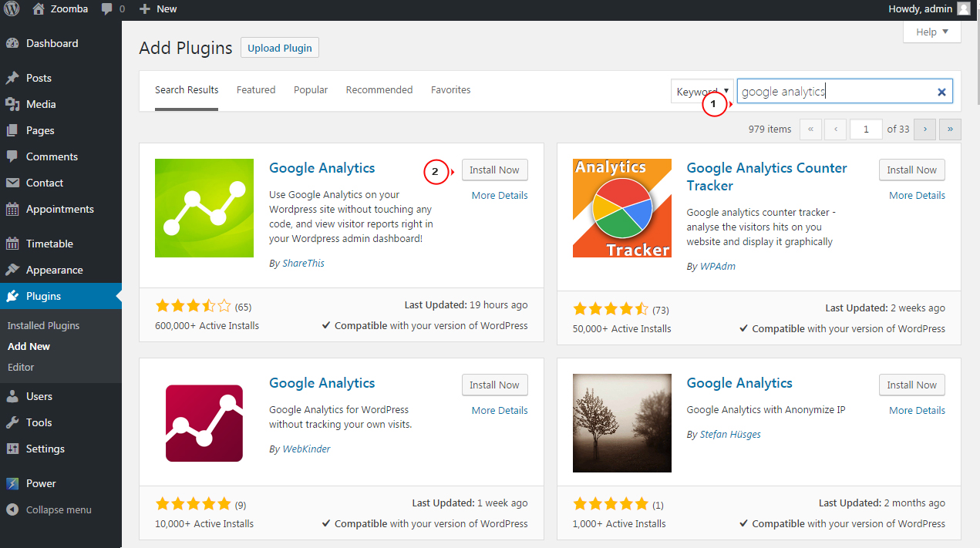Click the Settings sliders icon
This screenshot has width=980, height=548.
(x=12, y=449)
